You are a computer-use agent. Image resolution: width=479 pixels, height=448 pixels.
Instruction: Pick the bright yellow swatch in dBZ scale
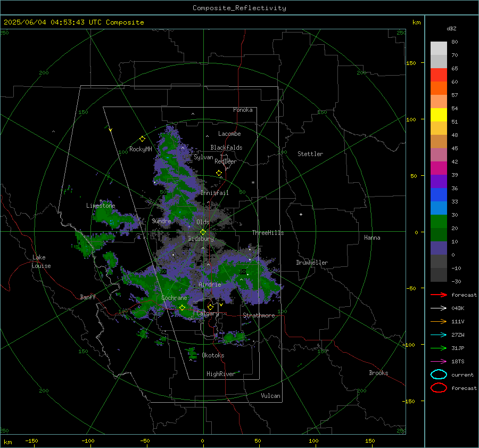[x=439, y=115]
